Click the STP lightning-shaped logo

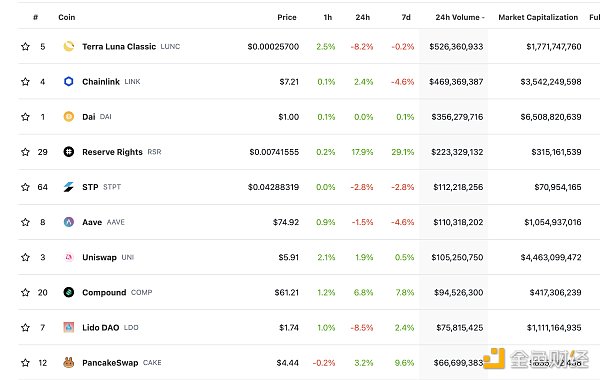coord(68,187)
